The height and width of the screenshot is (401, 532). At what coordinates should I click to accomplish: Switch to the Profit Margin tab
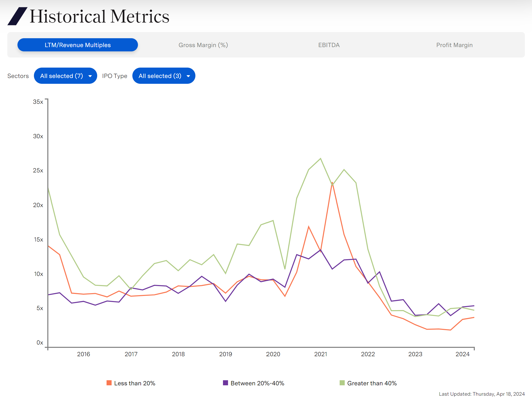pos(454,45)
